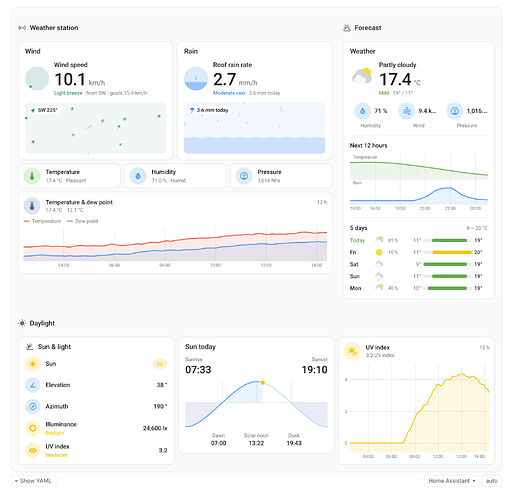Open the Home Assistant theme dropdown
Image resolution: width=512 pixels, height=499 pixels.
[x=452, y=481]
